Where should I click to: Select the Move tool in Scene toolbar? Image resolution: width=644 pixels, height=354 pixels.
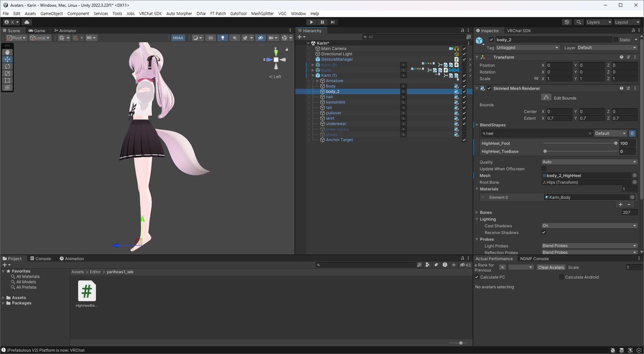pyautogui.click(x=8, y=59)
